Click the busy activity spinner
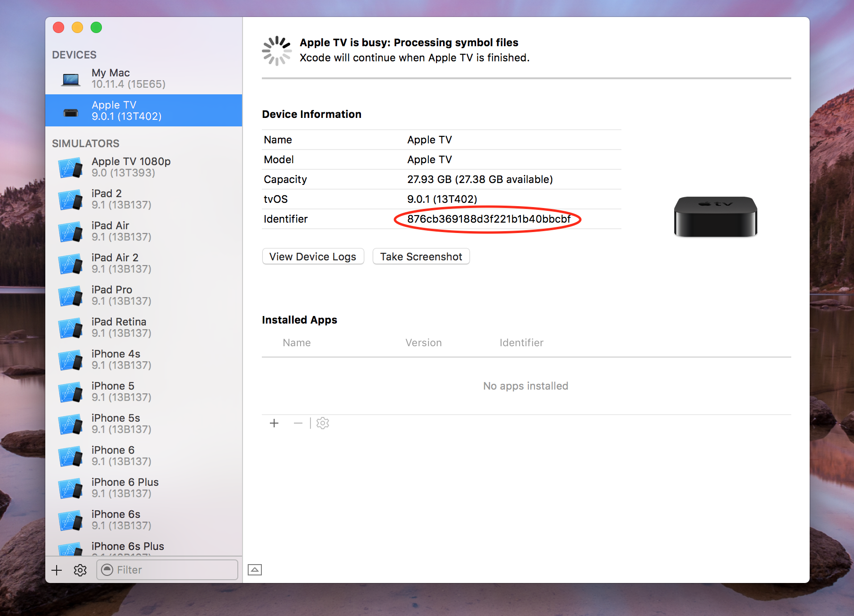 276,50
